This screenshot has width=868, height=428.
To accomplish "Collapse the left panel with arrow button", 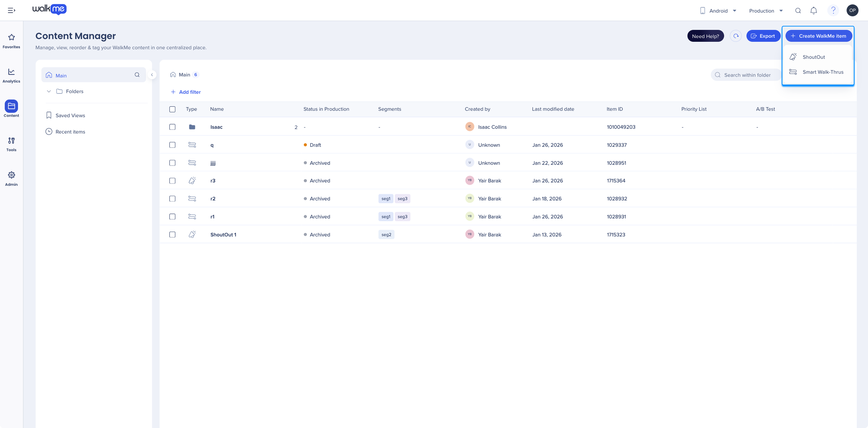I will coord(152,75).
